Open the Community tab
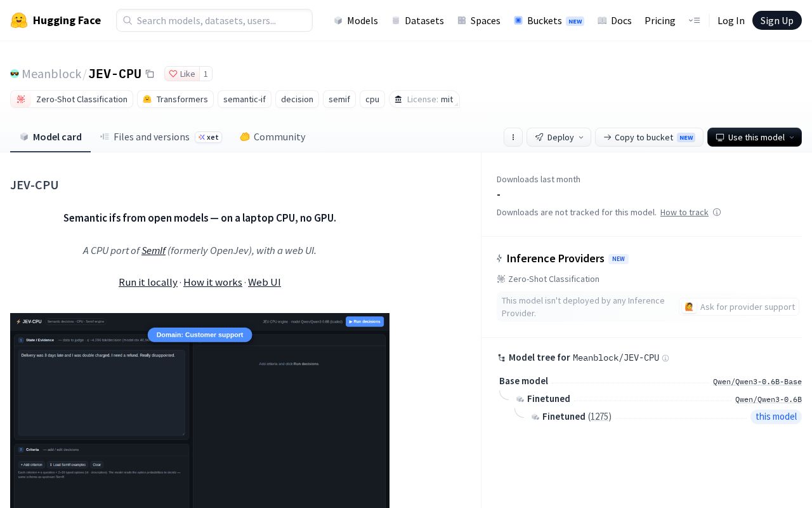This screenshot has width=812, height=508. point(272,137)
